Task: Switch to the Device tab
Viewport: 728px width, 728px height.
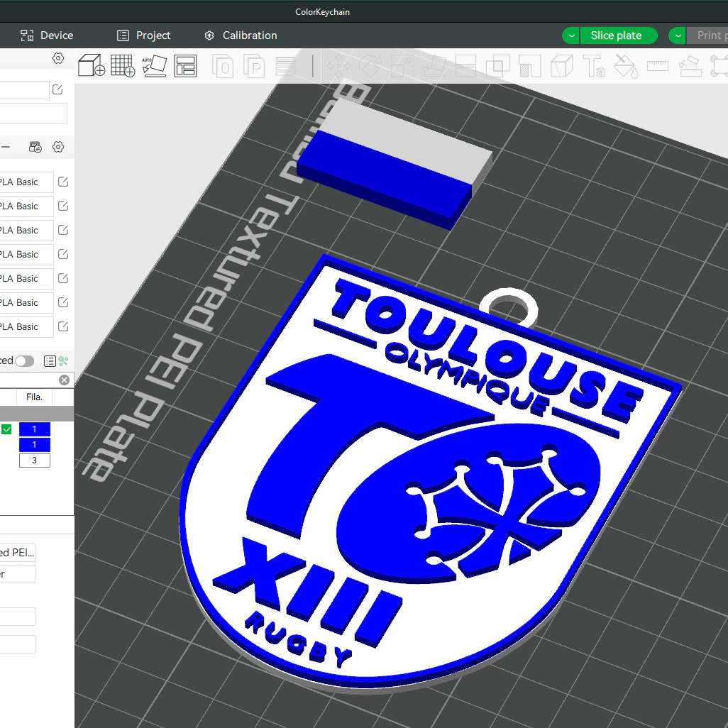Action: click(x=47, y=35)
